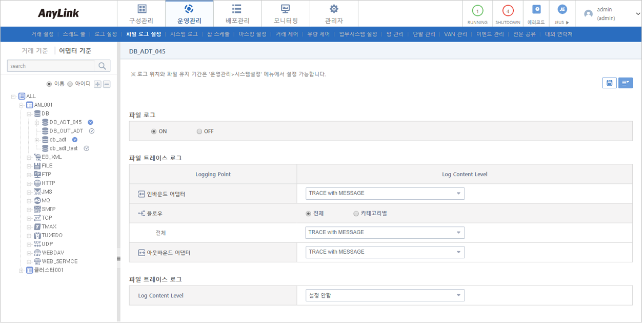Select the 이름 radio button

point(49,84)
